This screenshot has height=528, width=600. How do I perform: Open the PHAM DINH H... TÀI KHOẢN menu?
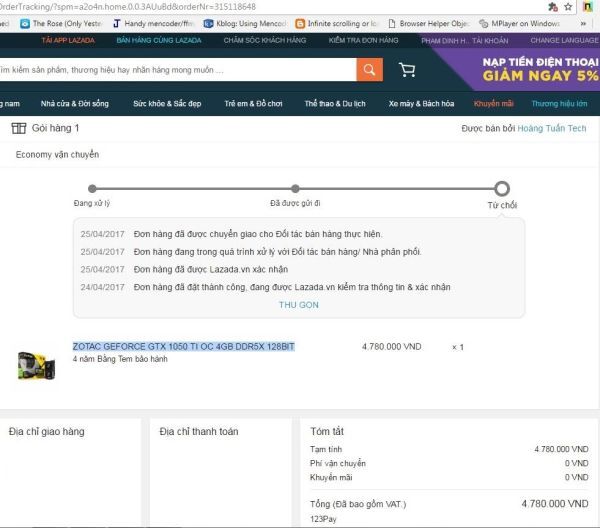[x=465, y=41]
